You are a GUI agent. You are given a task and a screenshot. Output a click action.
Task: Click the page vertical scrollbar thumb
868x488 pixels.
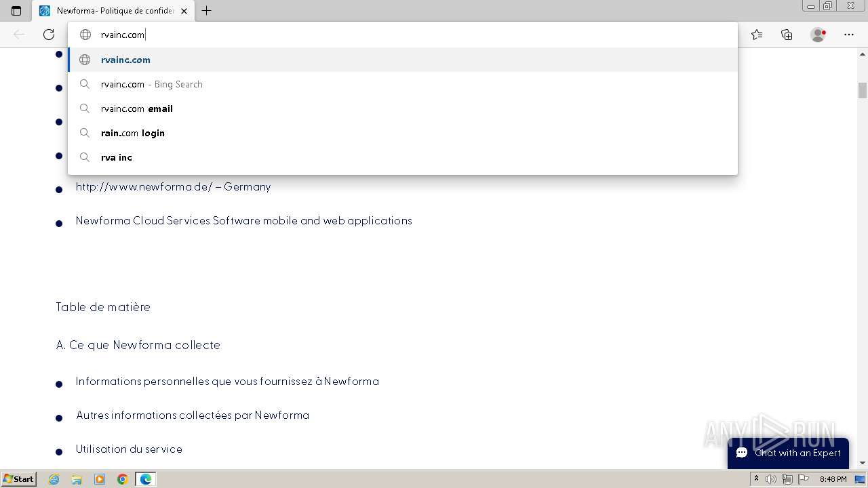(863, 90)
